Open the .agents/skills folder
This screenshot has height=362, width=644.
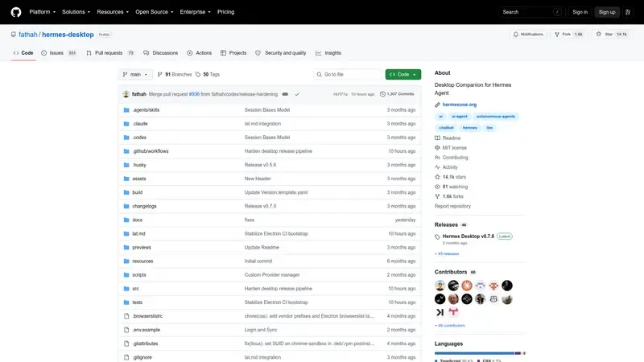pyautogui.click(x=146, y=110)
